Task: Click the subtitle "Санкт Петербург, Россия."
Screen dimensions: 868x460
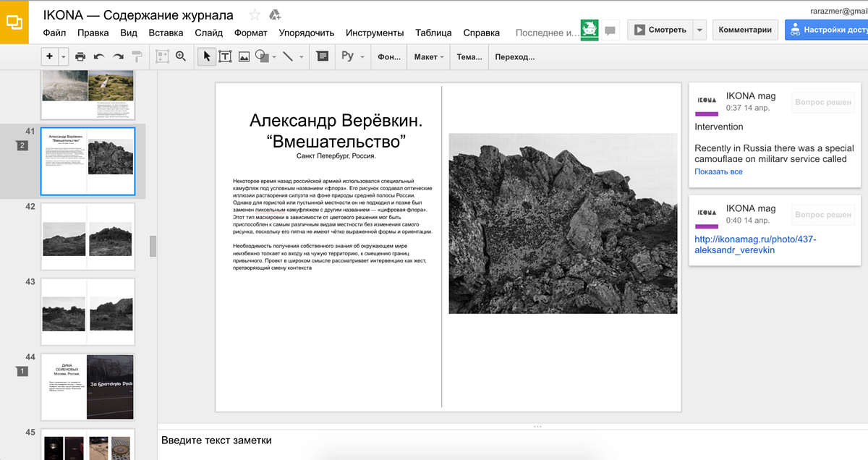Action: (336, 156)
